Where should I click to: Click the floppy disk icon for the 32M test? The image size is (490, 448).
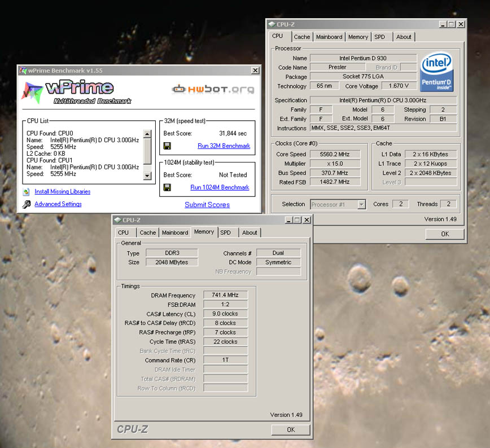(167, 146)
